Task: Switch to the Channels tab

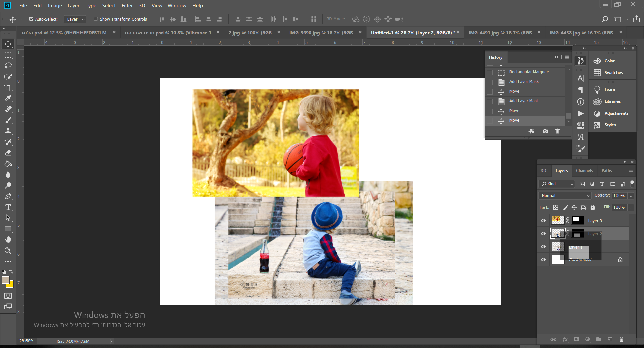Action: [x=584, y=171]
